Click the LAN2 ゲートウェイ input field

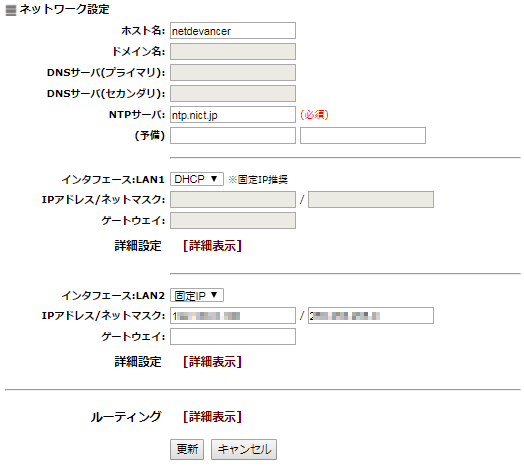[x=233, y=337]
